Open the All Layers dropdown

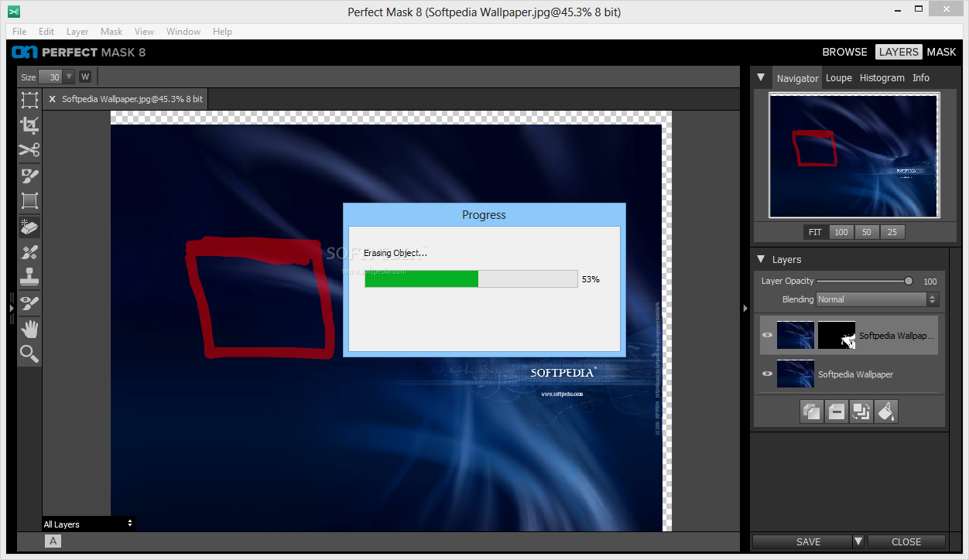coord(88,524)
